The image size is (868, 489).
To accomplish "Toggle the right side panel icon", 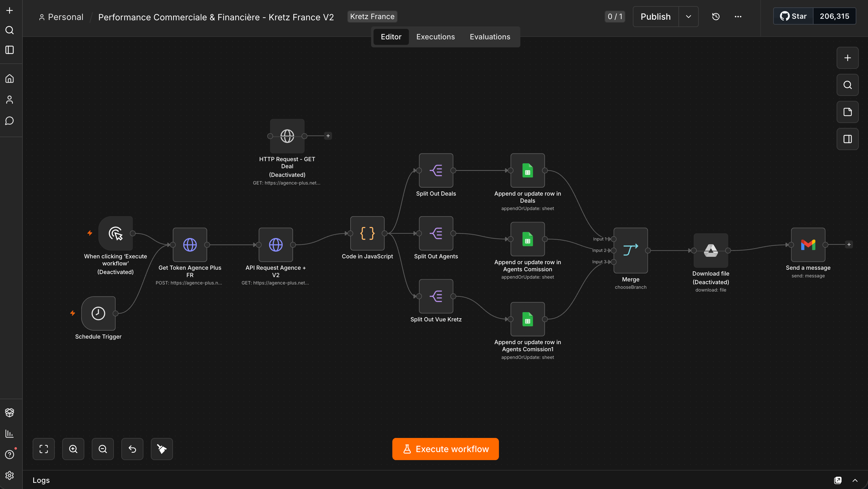I will tap(847, 139).
